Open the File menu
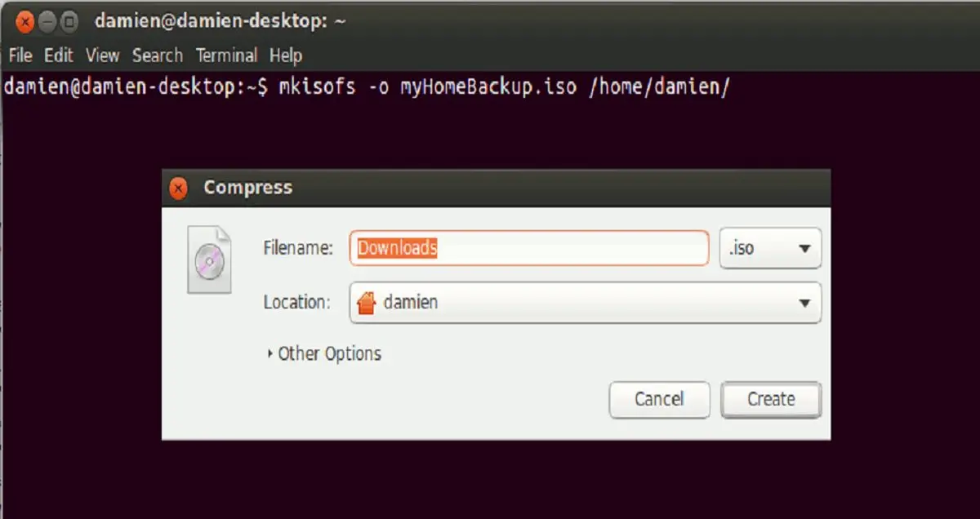This screenshot has width=980, height=519. pyautogui.click(x=20, y=55)
